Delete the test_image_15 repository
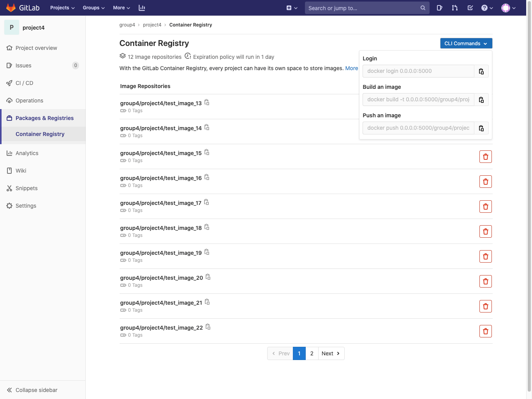 click(x=485, y=156)
